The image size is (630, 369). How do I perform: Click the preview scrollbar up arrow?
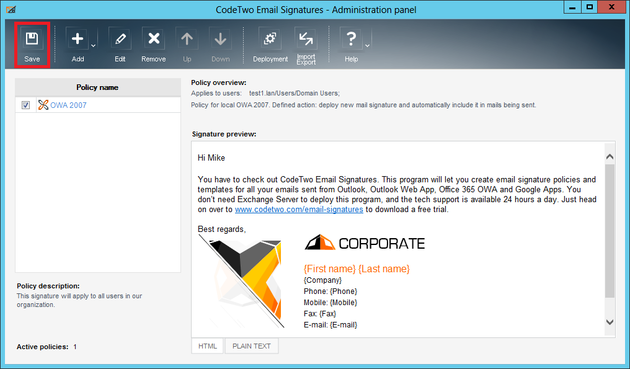[610, 156]
